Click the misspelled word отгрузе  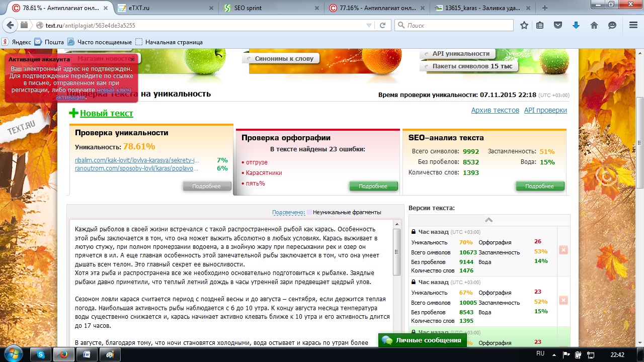point(257,162)
